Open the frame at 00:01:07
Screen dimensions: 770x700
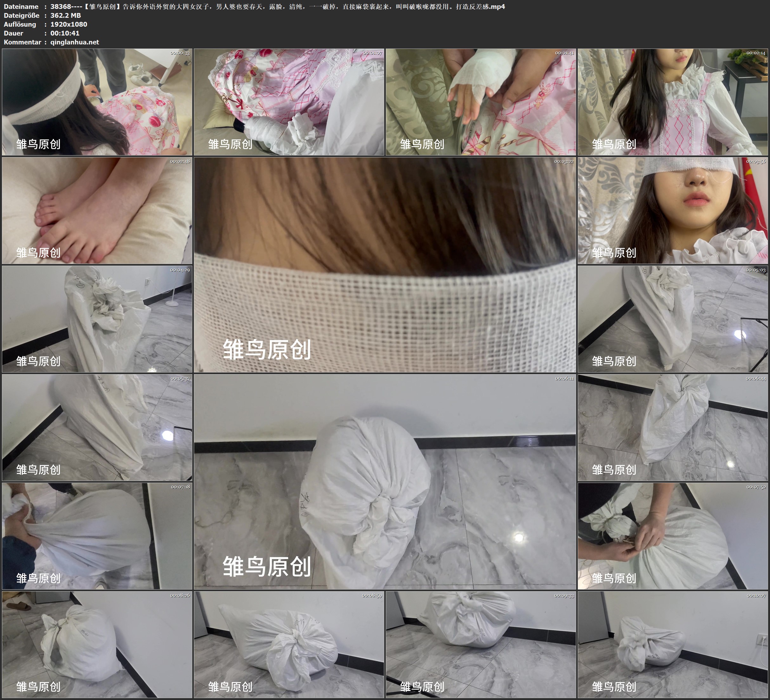[x=289, y=102]
